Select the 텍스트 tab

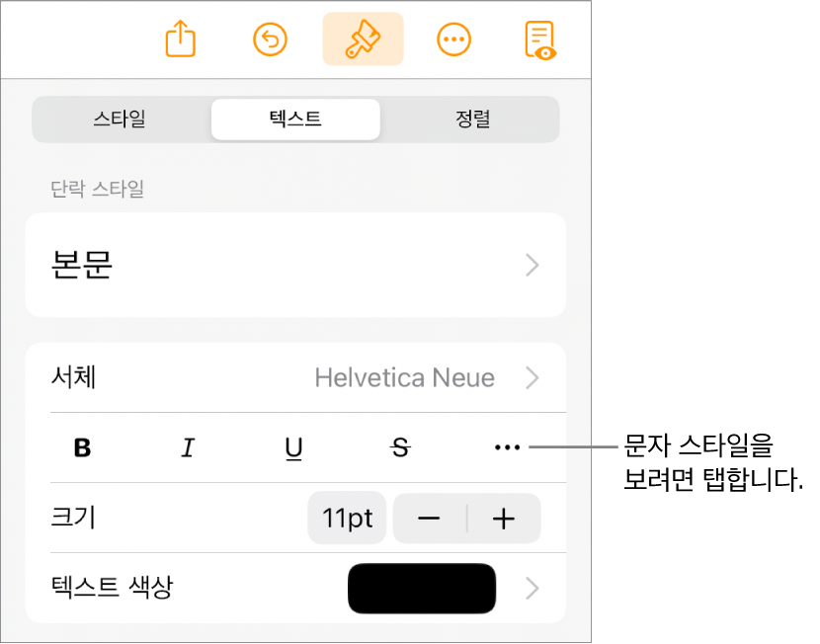tap(295, 120)
